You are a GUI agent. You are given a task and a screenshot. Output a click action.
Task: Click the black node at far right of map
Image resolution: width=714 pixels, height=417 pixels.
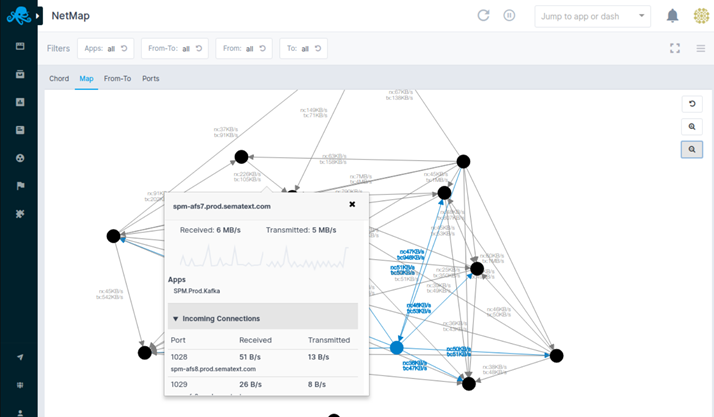tap(556, 356)
